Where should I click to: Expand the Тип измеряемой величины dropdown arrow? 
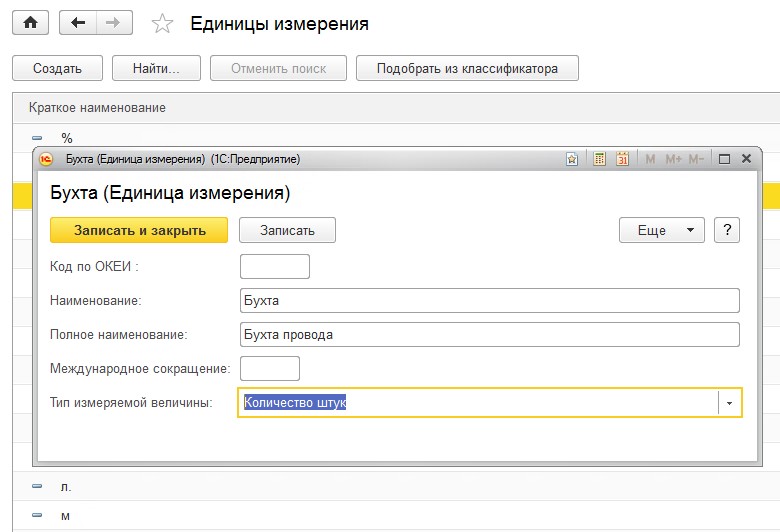729,402
